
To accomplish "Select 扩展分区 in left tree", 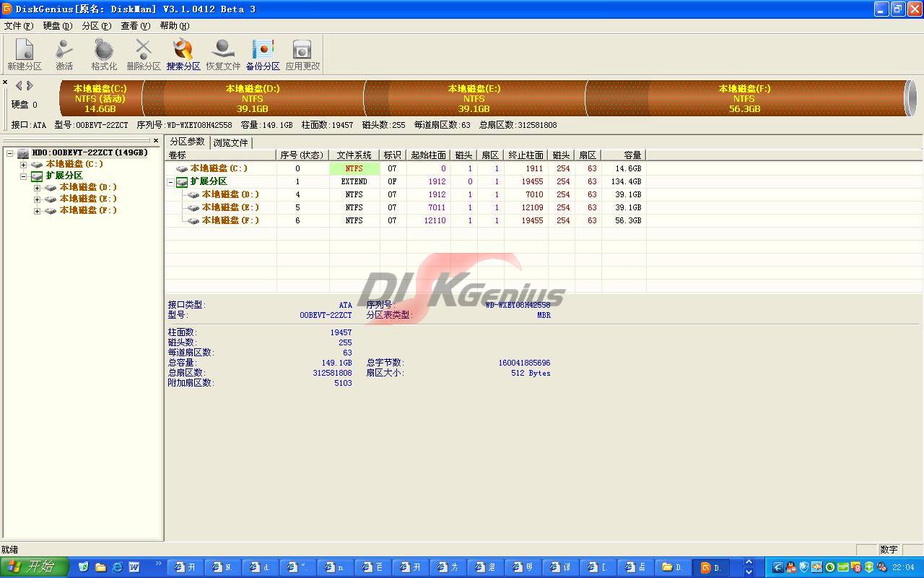I will pyautogui.click(x=64, y=176).
